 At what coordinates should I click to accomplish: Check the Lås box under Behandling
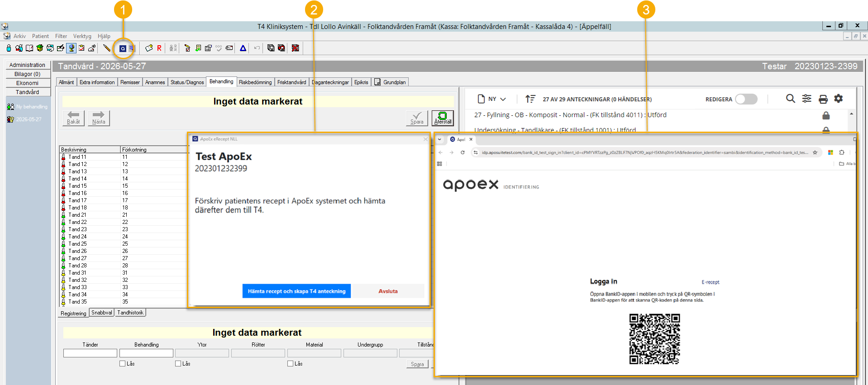point(122,364)
